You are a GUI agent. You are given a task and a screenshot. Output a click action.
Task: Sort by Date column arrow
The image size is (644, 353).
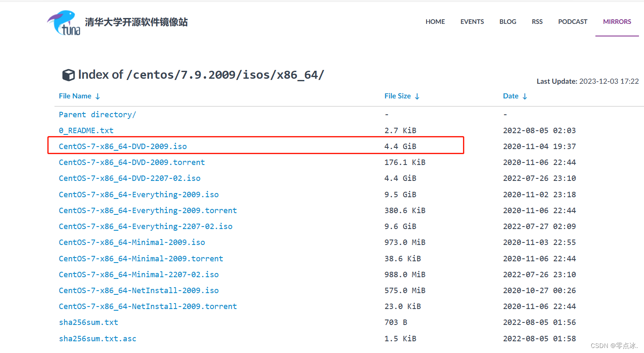[525, 96]
